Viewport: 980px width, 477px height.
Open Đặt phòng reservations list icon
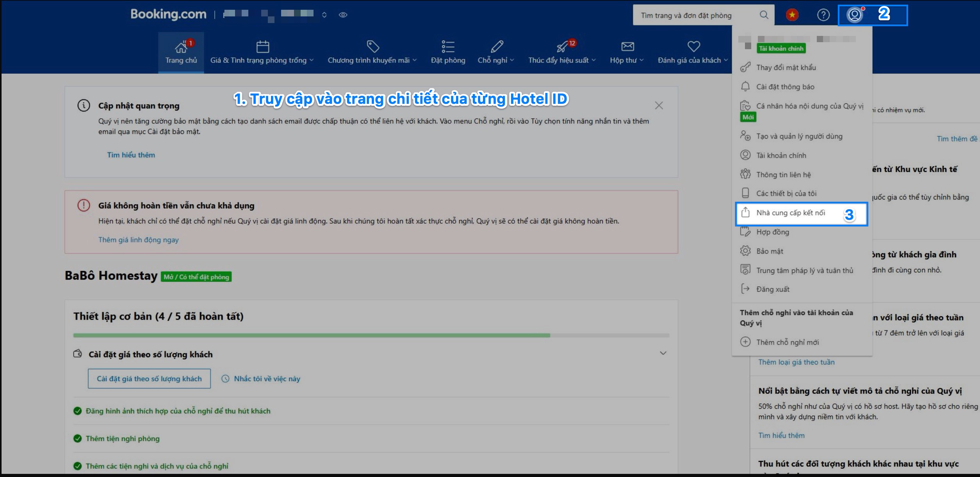tap(448, 47)
